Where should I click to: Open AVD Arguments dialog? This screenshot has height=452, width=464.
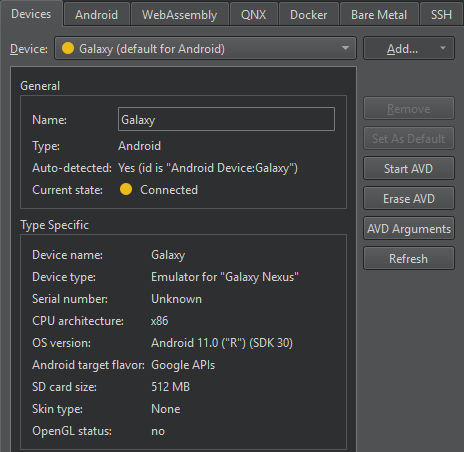click(x=409, y=228)
